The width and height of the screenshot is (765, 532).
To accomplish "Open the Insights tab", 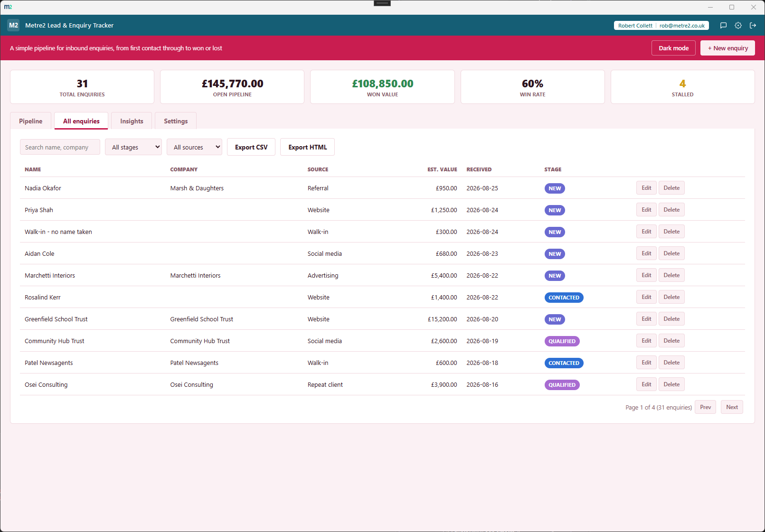I will click(132, 121).
